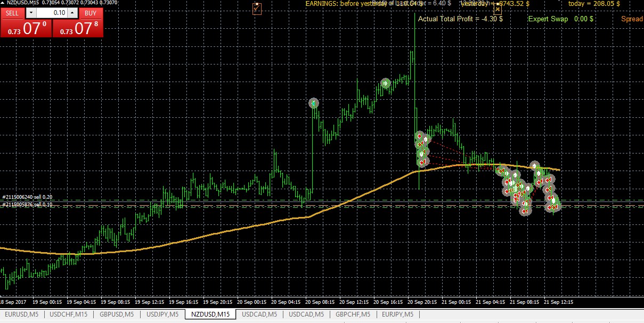Select the NZDUSD,M15 chart tab
644x323 pixels.
pyautogui.click(x=210, y=314)
